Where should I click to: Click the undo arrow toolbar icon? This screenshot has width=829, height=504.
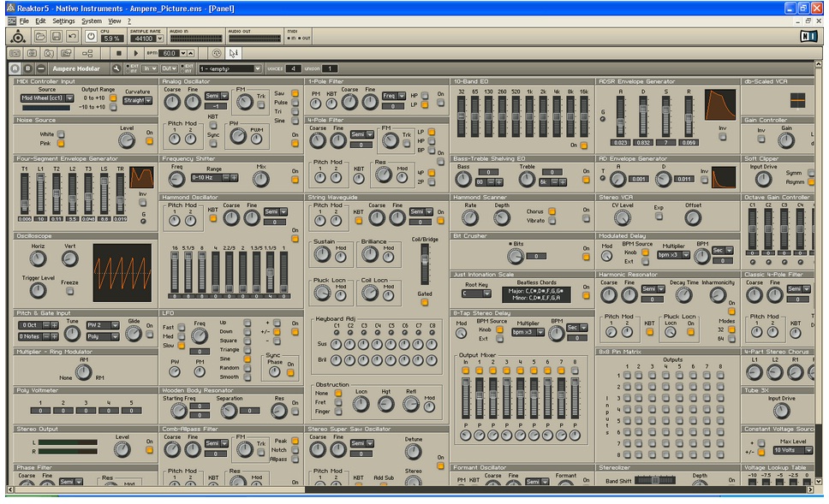tap(73, 37)
